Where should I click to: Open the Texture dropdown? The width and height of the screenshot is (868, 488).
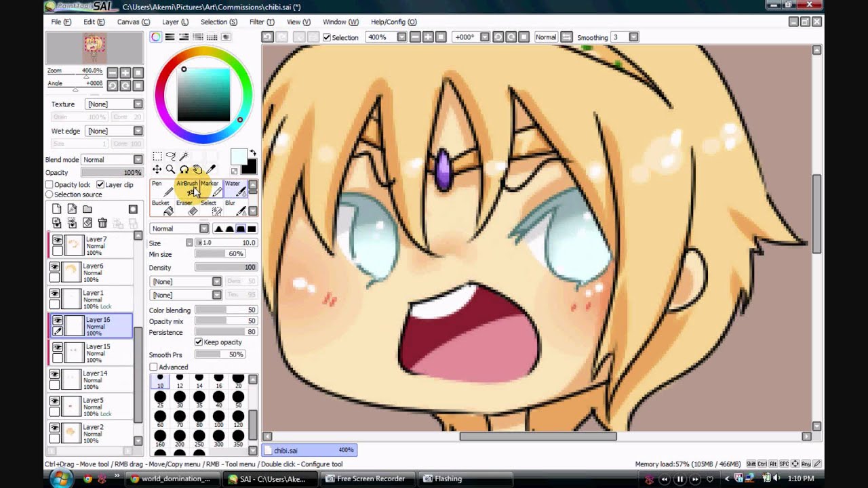(114, 104)
